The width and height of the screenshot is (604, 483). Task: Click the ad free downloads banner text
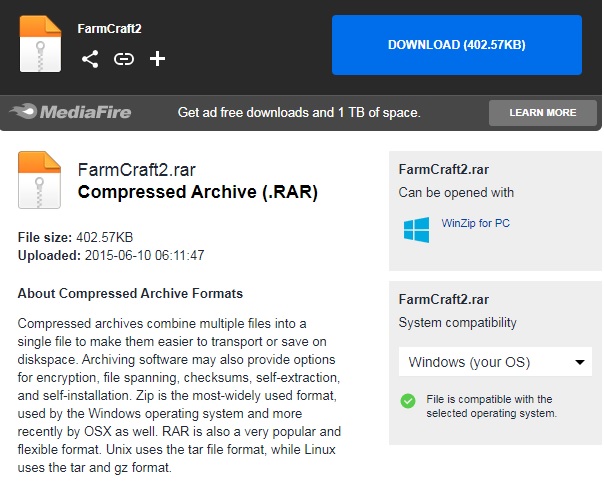(x=299, y=112)
